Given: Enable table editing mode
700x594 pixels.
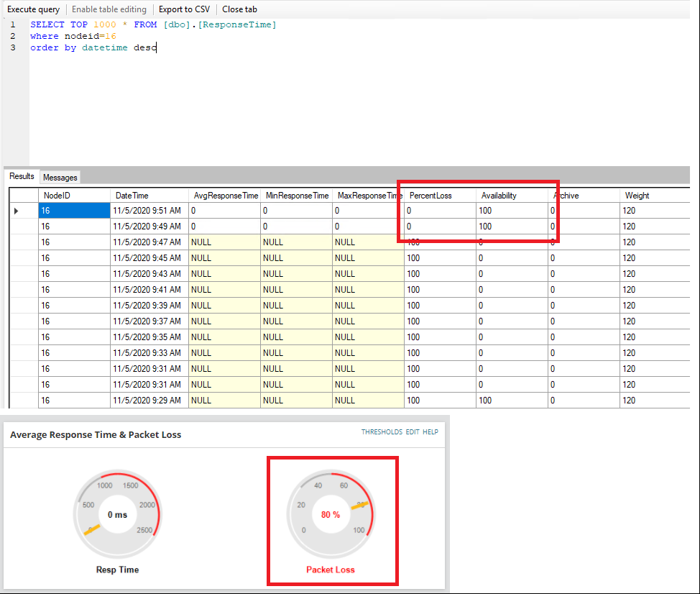Looking at the screenshot, I should point(109,9).
